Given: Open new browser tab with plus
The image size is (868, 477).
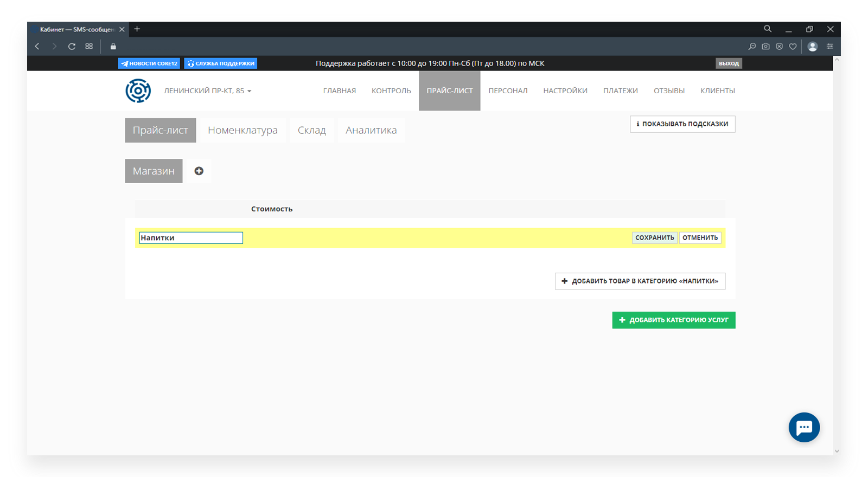Looking at the screenshot, I should click(137, 29).
